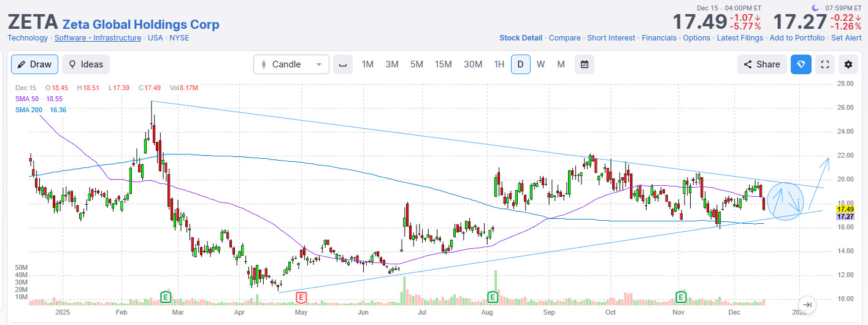Image resolution: width=868 pixels, height=325 pixels.
Task: Open the Ideas lightbulb button
Action: click(86, 64)
